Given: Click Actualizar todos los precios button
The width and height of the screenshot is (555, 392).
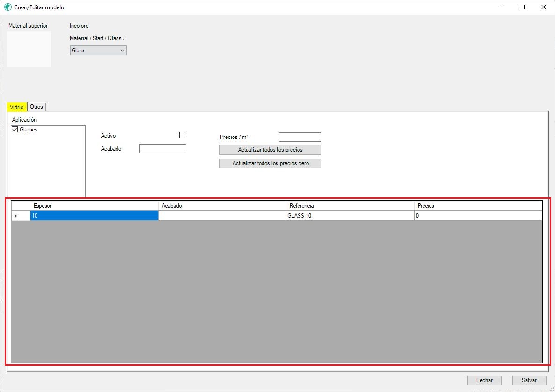Looking at the screenshot, I should [x=270, y=150].
